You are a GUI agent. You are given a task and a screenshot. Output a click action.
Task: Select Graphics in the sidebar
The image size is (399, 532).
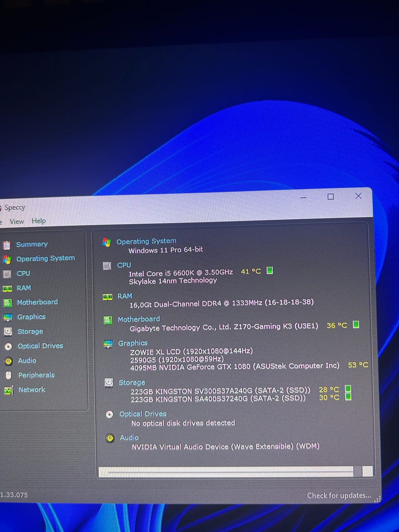coord(32,317)
